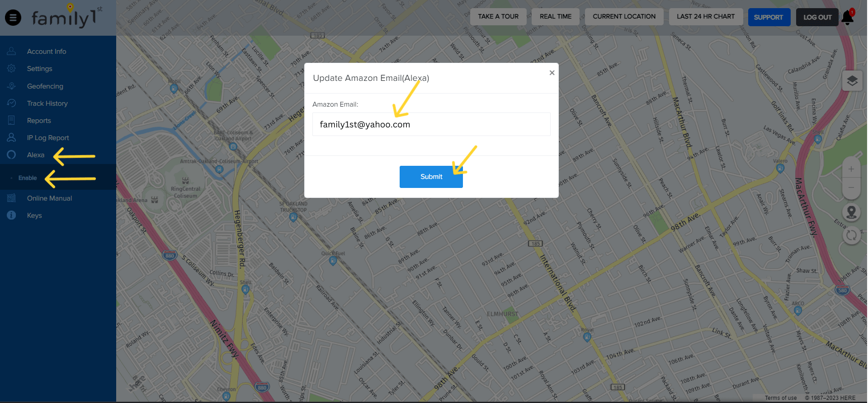The image size is (868, 403).
Task: Select Enable under Alexa
Action: click(28, 178)
